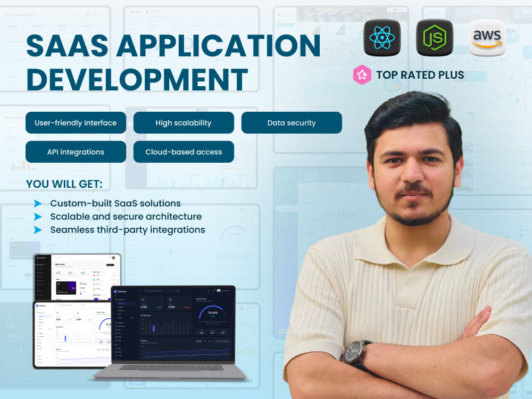Viewport: 532px width, 399px height.
Task: Click the TOP RATED PLUS text
Action: click(x=420, y=75)
